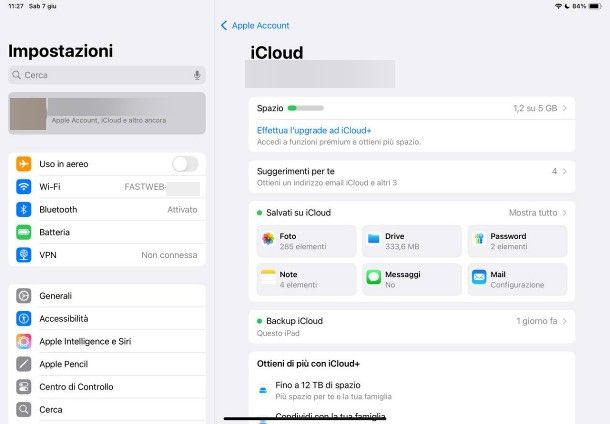The image size is (610, 424).
Task: Tap the blue Mail envelope icon
Action: [479, 277]
